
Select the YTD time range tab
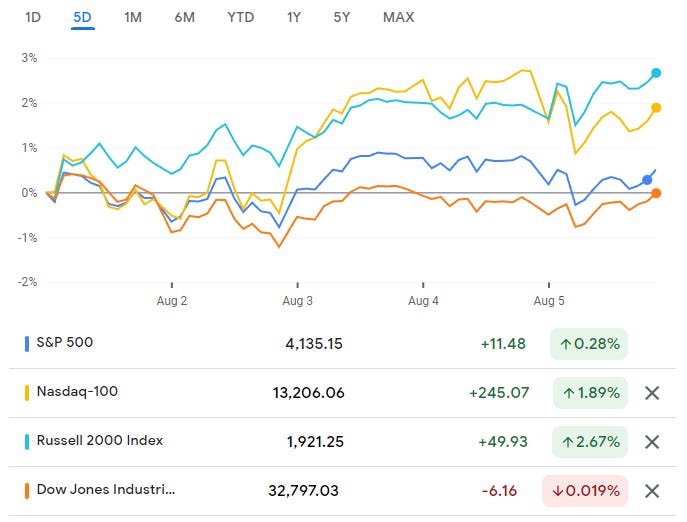(241, 18)
